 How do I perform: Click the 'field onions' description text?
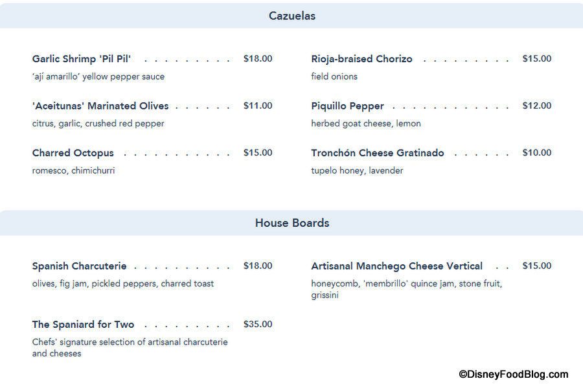[334, 76]
